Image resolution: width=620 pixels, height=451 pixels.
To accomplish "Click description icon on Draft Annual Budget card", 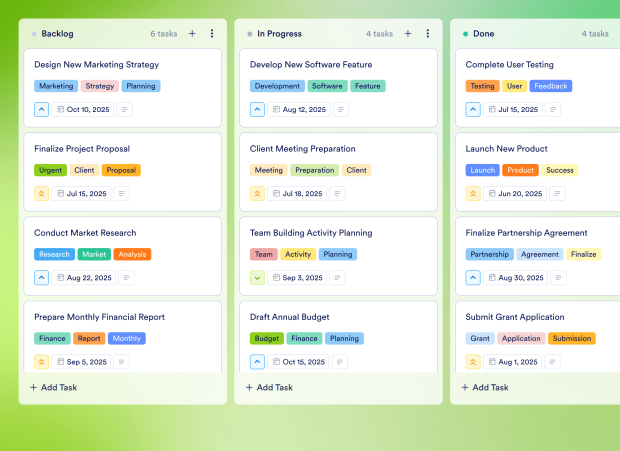I will (340, 362).
